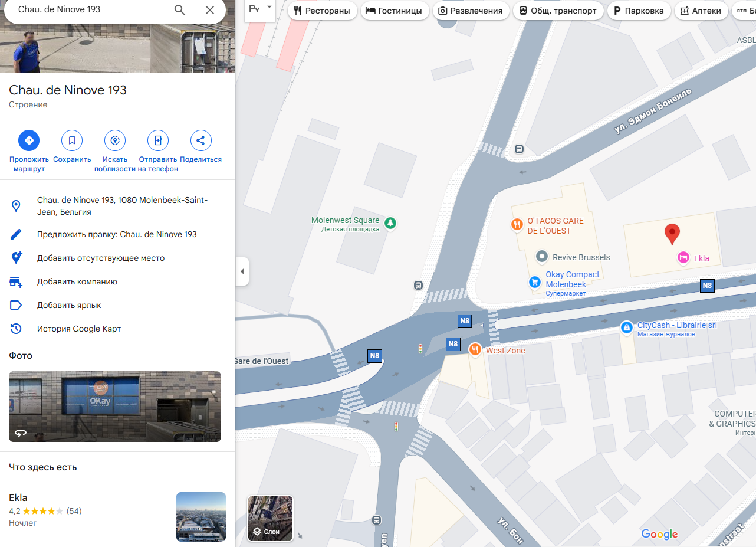This screenshot has height=547, width=756.
Task: Collapse the side panel with the arrow tab
Action: [x=242, y=271]
